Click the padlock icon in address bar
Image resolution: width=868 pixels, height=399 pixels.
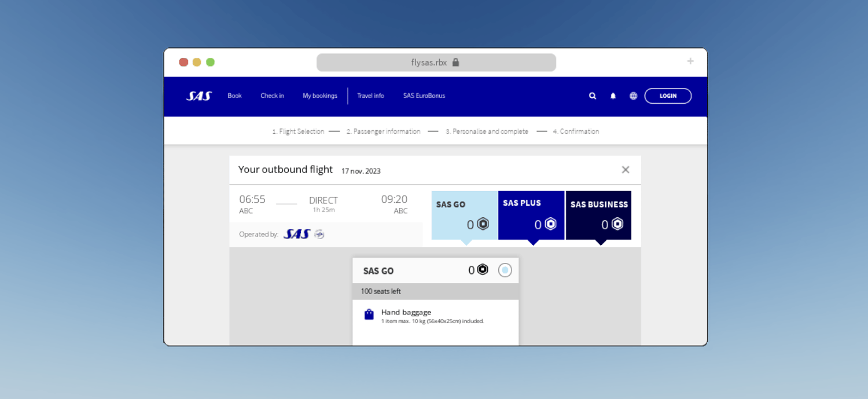coord(455,62)
